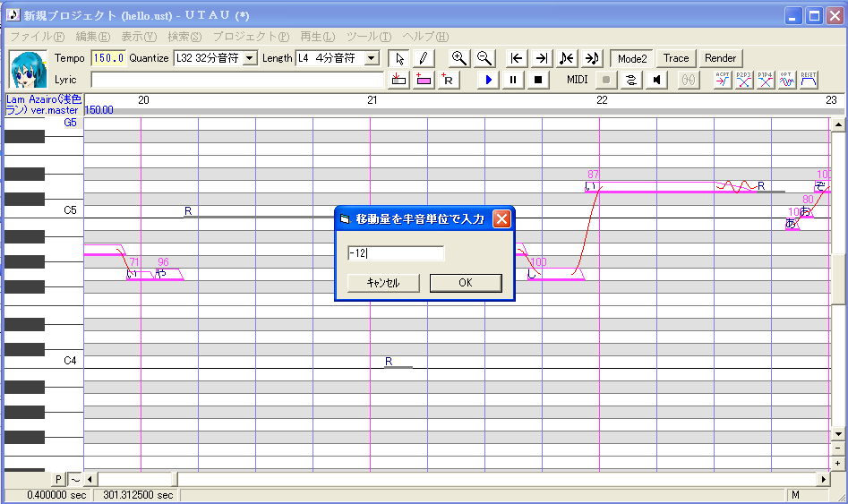Open the Quantize dropdown

(x=250, y=58)
